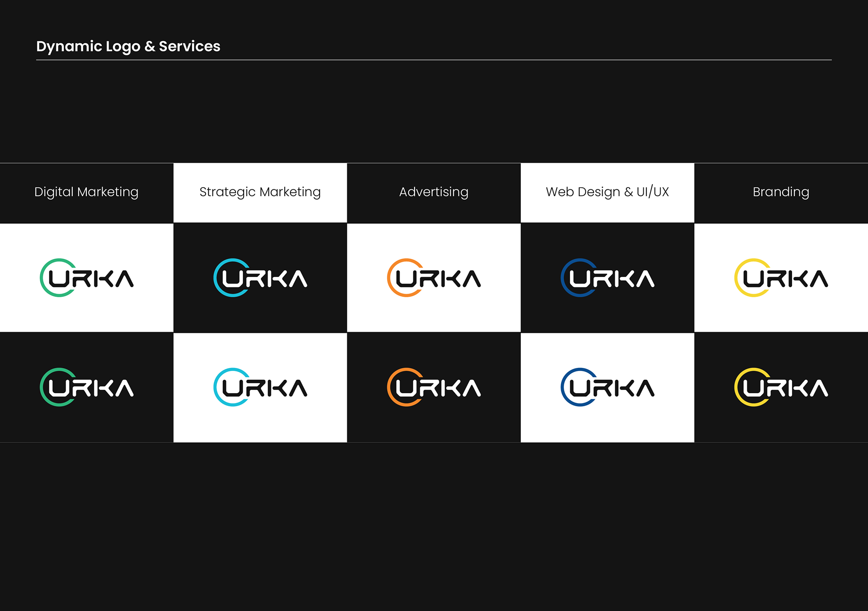Click the yellow URKA logo on black

781,387
